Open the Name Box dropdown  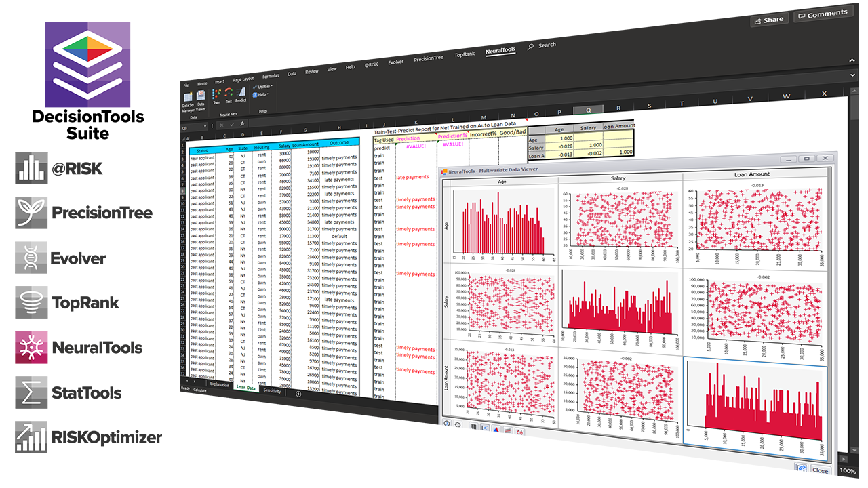pyautogui.click(x=206, y=126)
